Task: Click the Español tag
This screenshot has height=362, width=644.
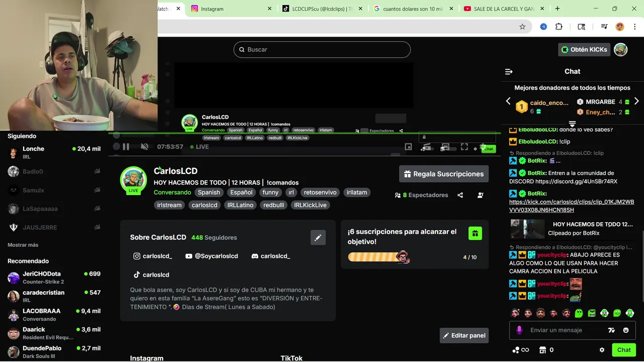Action: click(242, 192)
